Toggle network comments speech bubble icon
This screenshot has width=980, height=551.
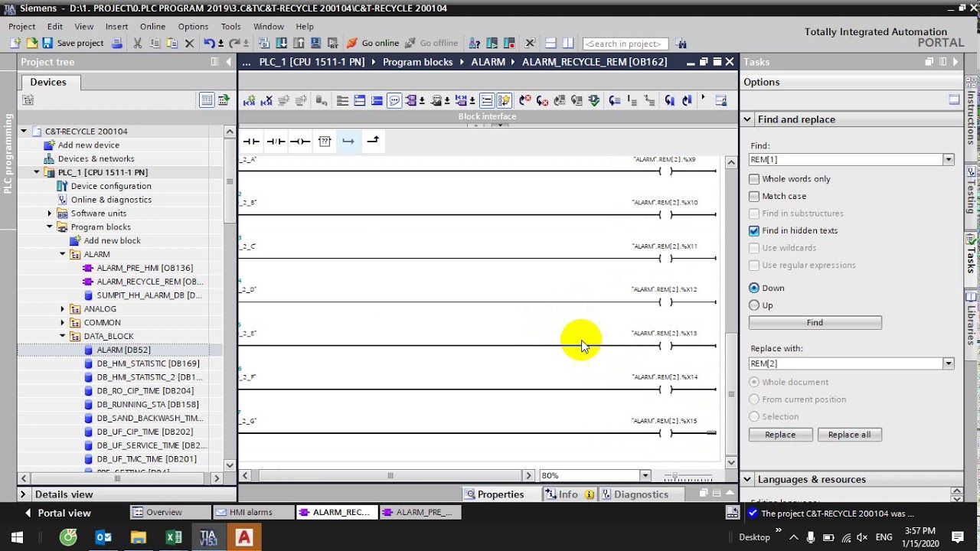394,100
